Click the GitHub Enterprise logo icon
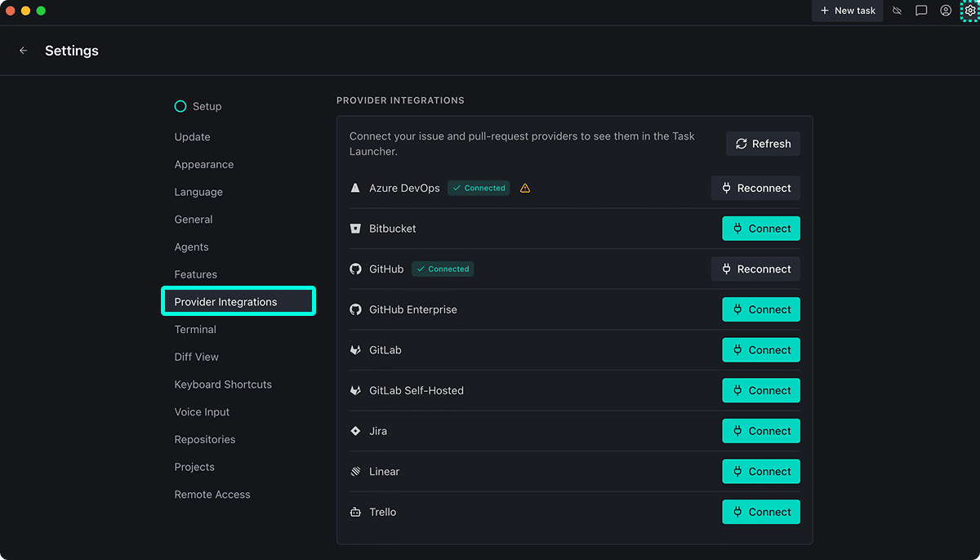The width and height of the screenshot is (980, 560). click(355, 309)
